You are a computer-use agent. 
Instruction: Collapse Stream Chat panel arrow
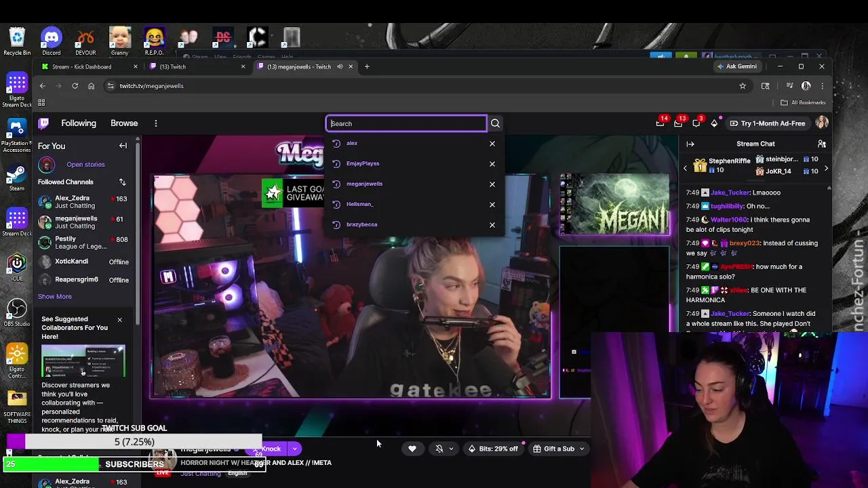coord(690,144)
